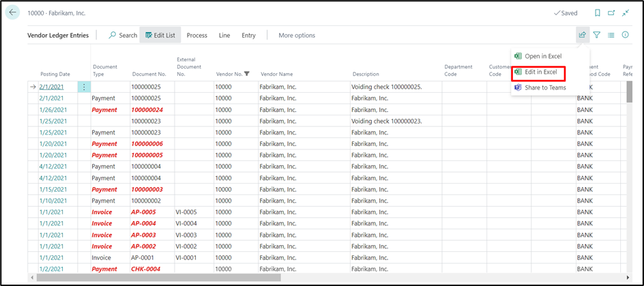Click the Vendor Name column header
This screenshot has height=286, width=644.
276,74
